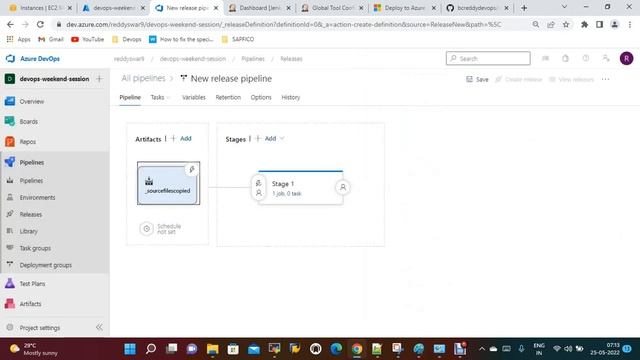Click View releases button
The height and width of the screenshot is (360, 640).
[x=571, y=79]
